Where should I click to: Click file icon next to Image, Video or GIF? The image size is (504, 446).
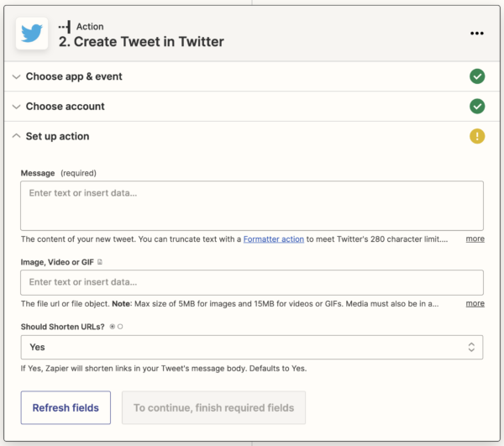point(100,262)
